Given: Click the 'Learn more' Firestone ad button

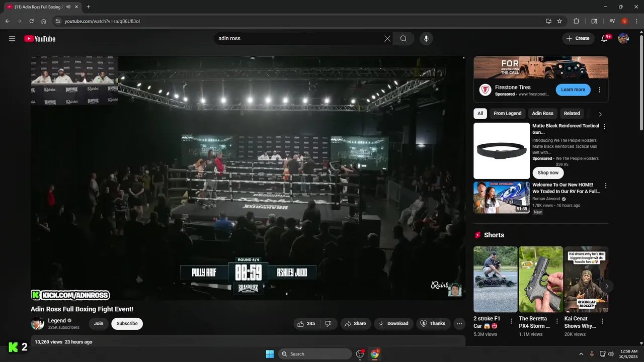Looking at the screenshot, I should (x=573, y=89).
